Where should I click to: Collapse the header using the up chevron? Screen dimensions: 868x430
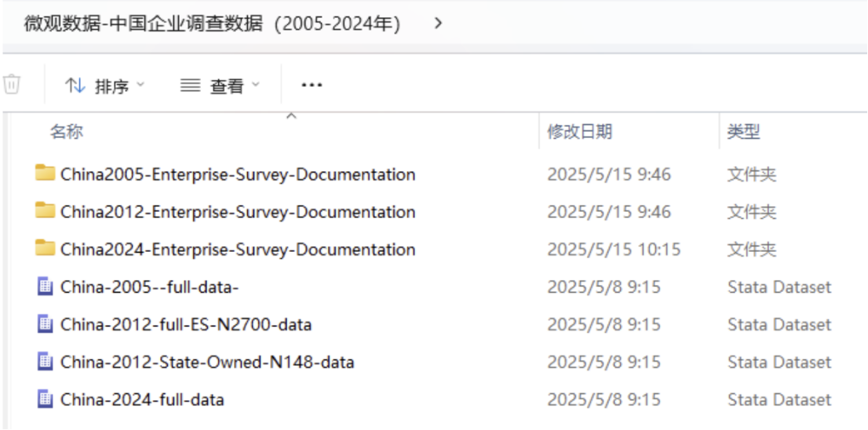point(291,116)
